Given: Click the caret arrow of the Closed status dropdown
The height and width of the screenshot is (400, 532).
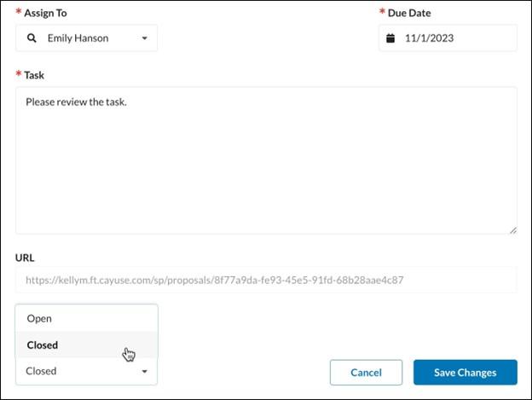Looking at the screenshot, I should tap(145, 371).
